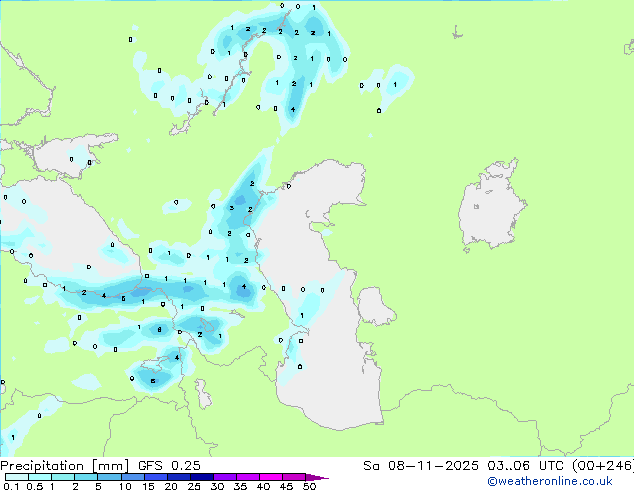Click the 5–10 mm legend swatch

[x=110, y=477]
